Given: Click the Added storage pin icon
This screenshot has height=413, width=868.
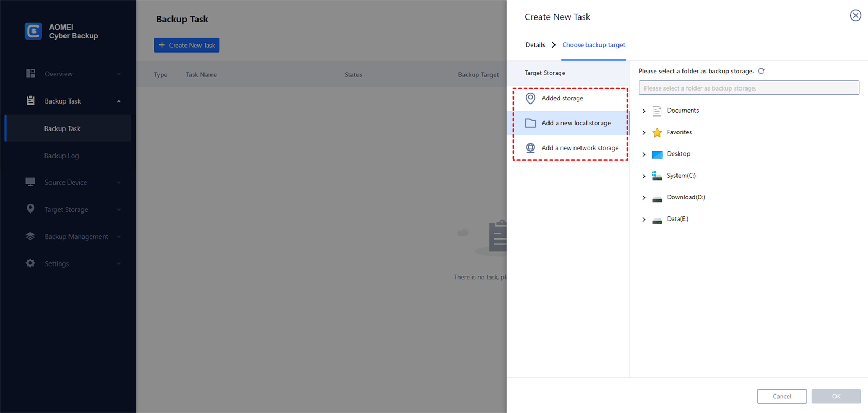Looking at the screenshot, I should (531, 98).
